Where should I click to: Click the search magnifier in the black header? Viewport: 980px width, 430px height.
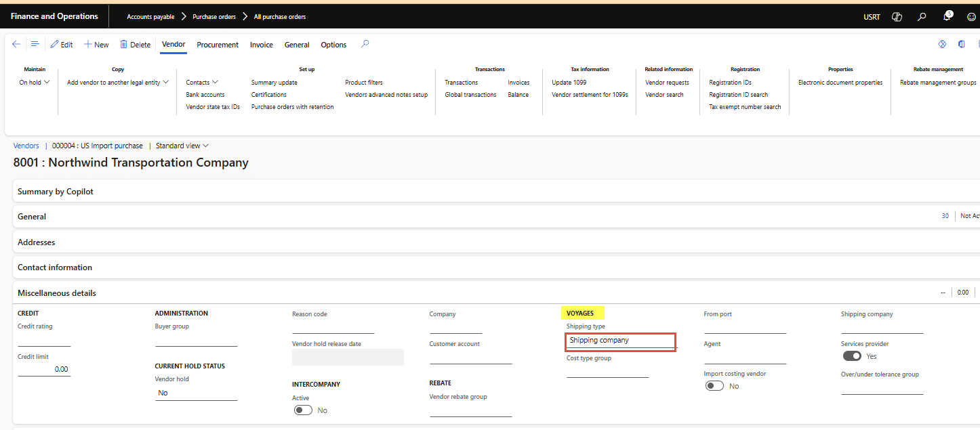922,16
